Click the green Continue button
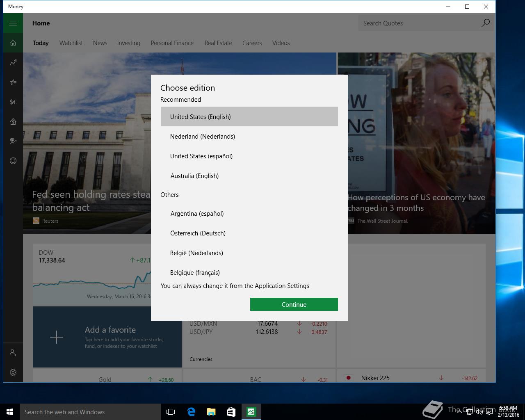 pos(294,304)
